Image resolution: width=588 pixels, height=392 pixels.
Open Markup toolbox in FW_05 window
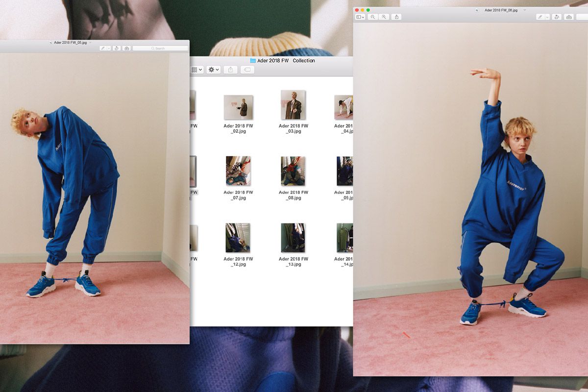[x=126, y=49]
